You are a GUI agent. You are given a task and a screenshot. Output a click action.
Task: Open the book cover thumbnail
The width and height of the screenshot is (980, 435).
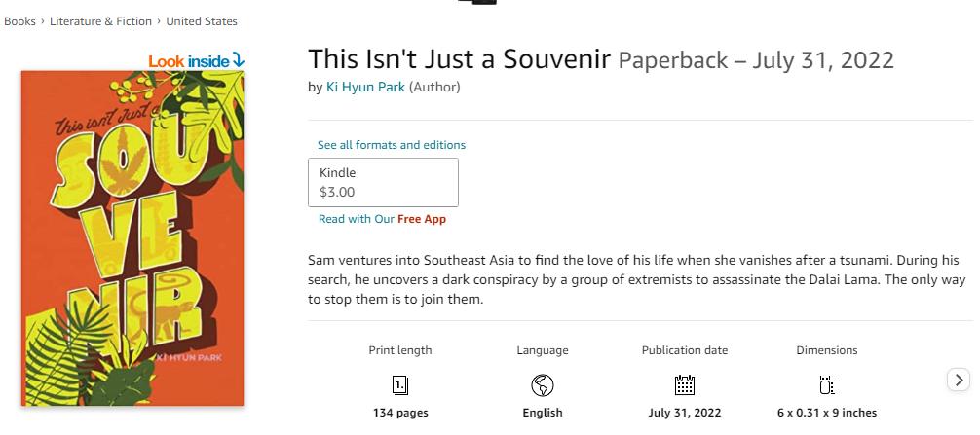132,237
